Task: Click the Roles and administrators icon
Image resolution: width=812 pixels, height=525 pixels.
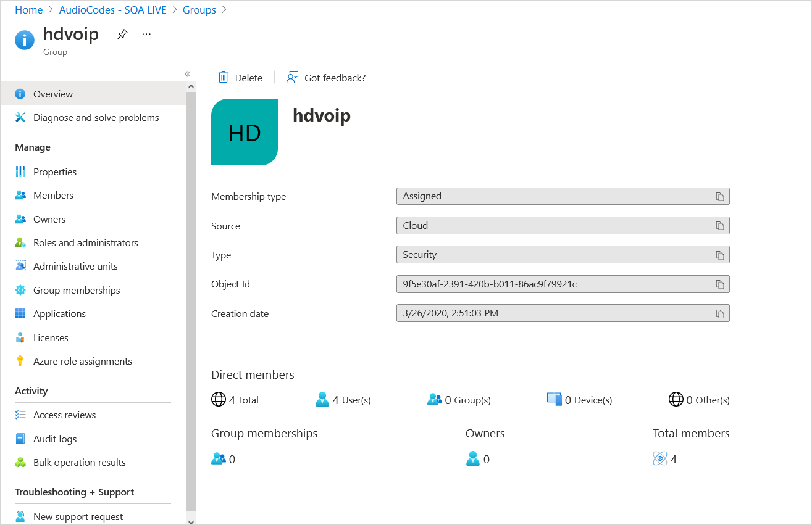Action: (x=20, y=242)
